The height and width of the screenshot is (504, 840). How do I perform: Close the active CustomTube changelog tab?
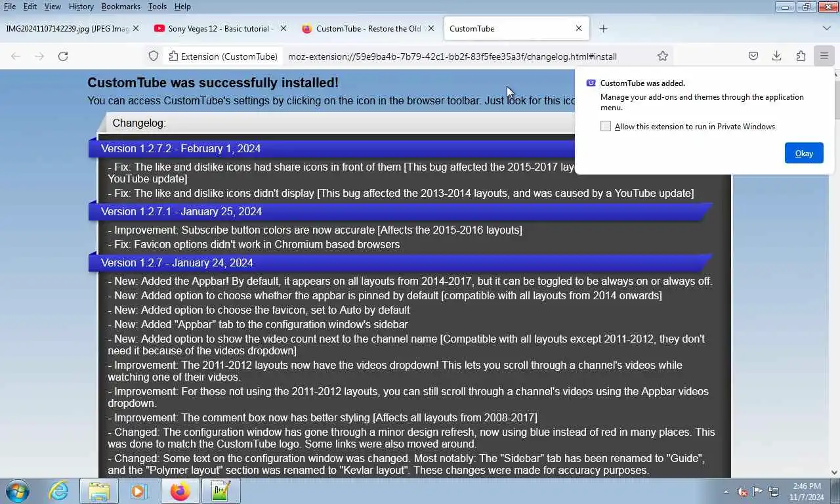[578, 29]
